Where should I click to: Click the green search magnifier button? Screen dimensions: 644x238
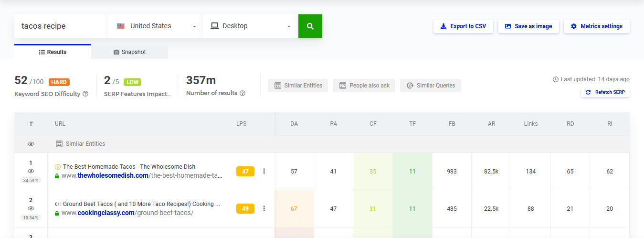tap(310, 26)
